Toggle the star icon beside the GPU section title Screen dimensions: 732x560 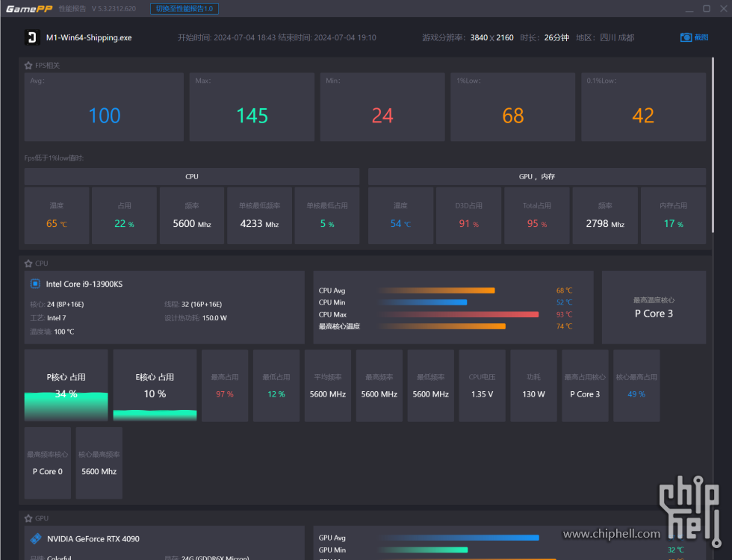[x=28, y=518]
